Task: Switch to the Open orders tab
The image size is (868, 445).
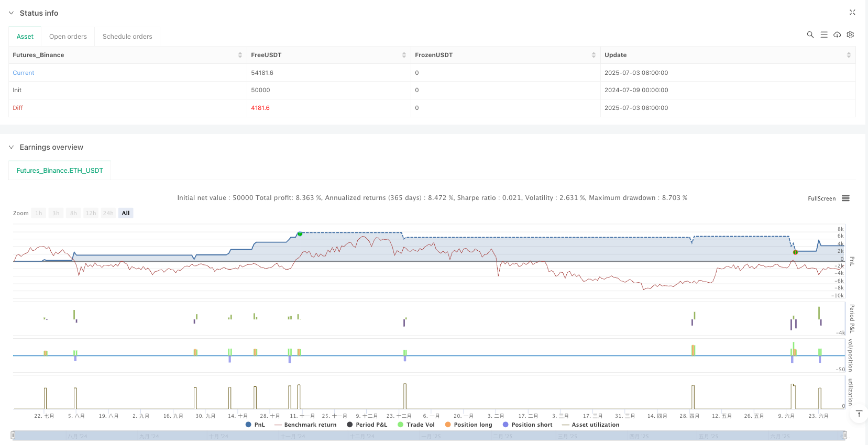Action: 68,37
